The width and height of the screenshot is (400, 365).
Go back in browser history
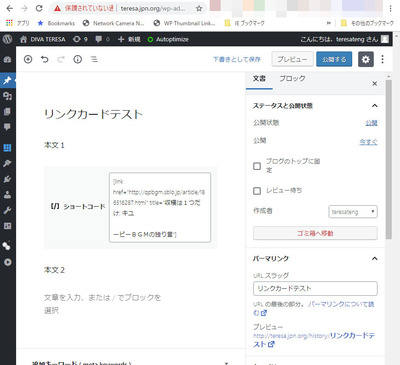tap(9, 8)
